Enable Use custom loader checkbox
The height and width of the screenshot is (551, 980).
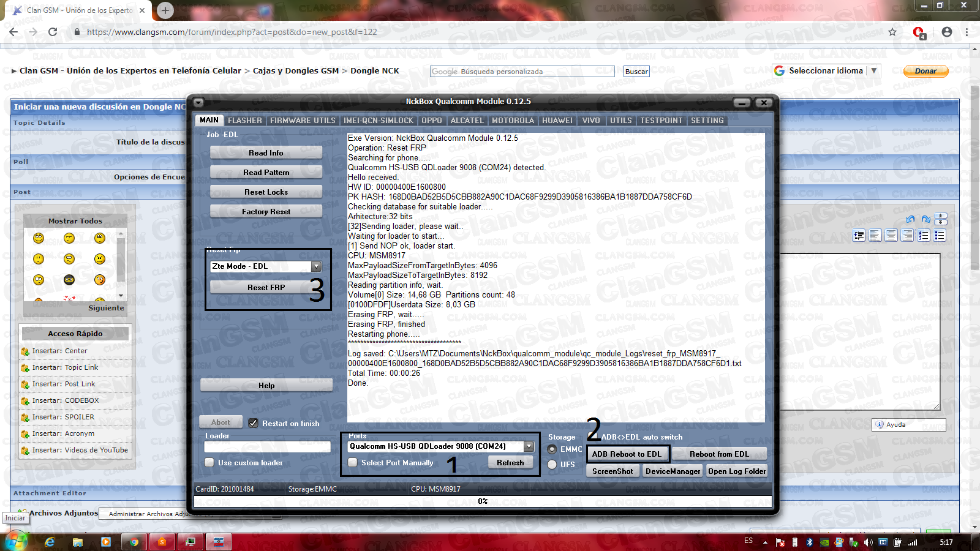[209, 462]
